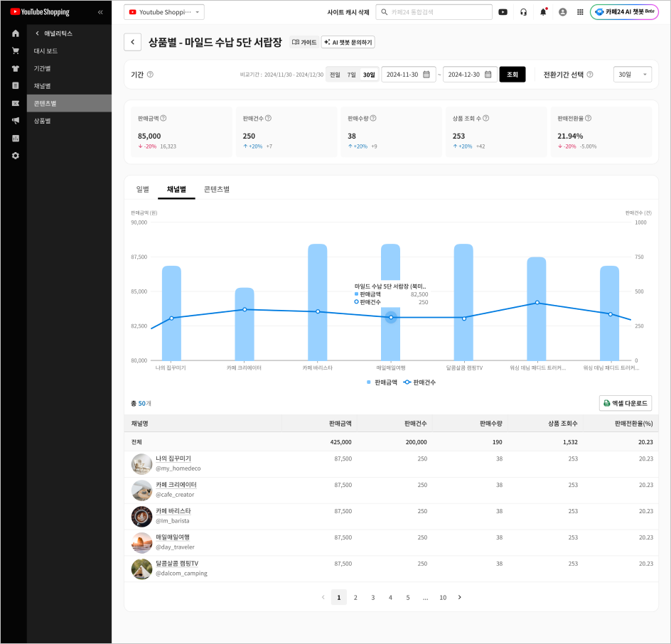Viewport: 671px width, 644px height.
Task: Open the YouTube video icon in header
Action: tap(503, 12)
